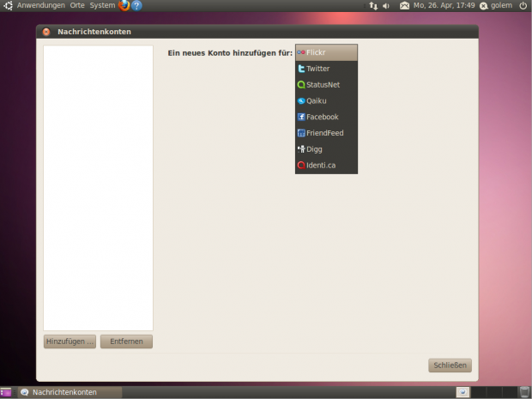
Task: Pick StatusNet as the account type
Action: point(326,85)
